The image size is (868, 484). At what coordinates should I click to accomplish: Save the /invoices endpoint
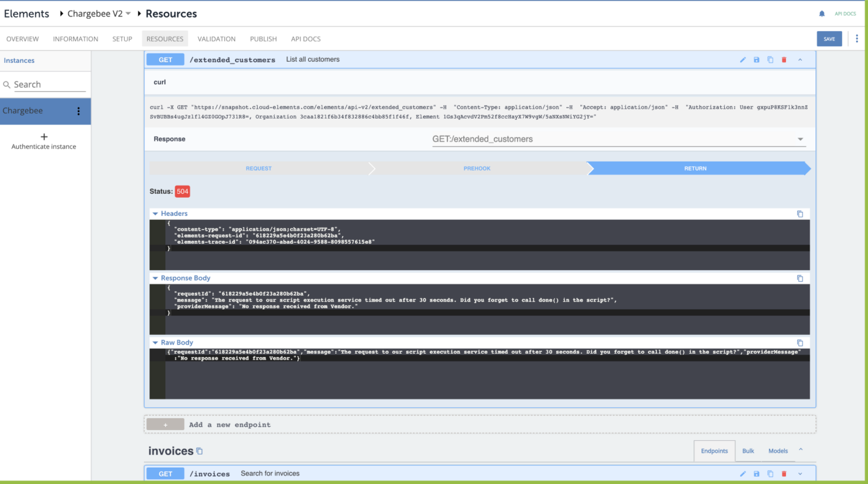[x=756, y=474]
